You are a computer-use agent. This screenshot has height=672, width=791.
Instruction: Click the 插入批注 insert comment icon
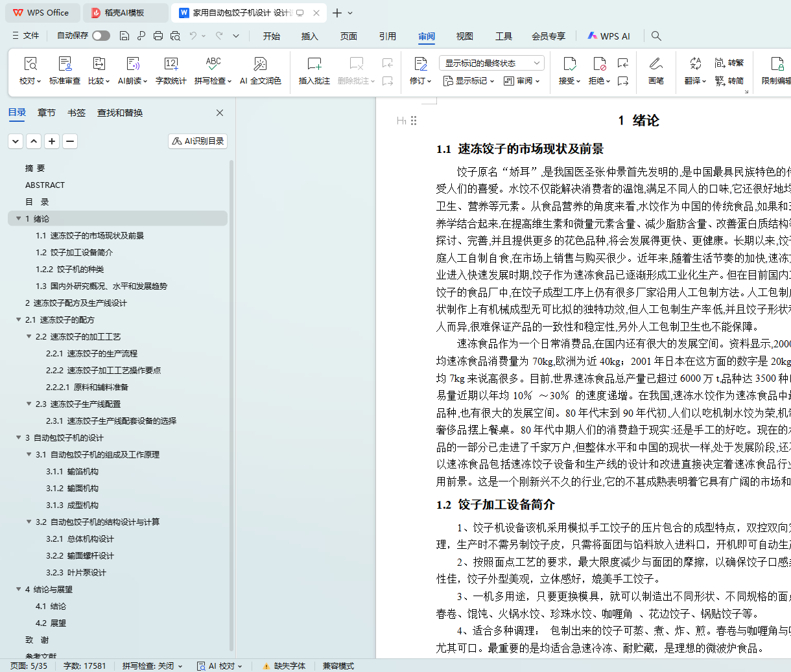[314, 70]
